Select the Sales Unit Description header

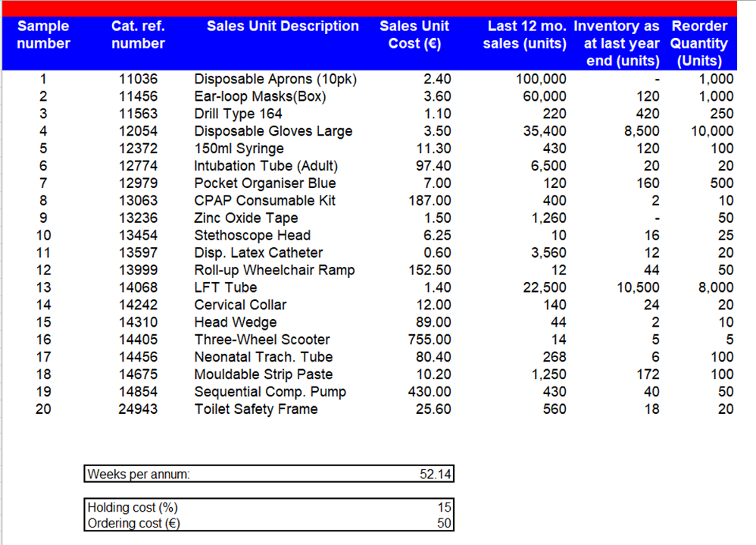point(283,26)
